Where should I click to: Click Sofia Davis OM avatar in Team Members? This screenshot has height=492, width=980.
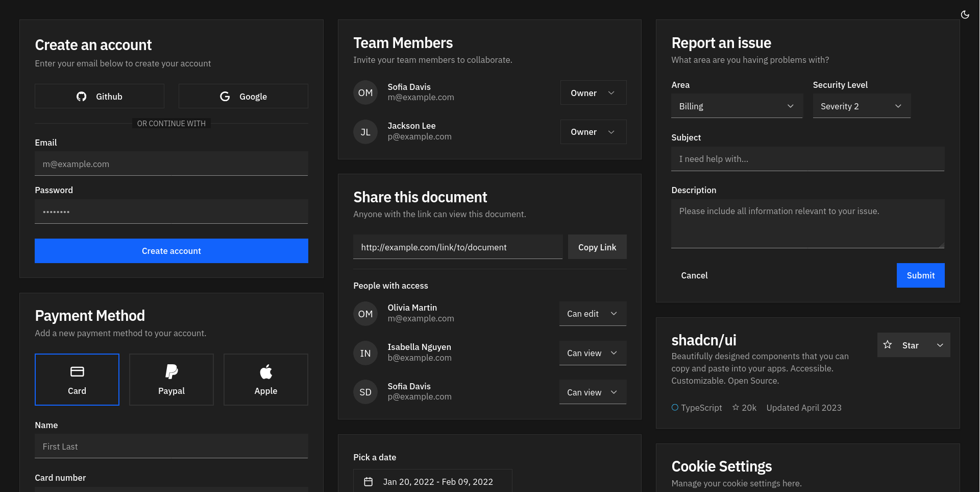[365, 92]
